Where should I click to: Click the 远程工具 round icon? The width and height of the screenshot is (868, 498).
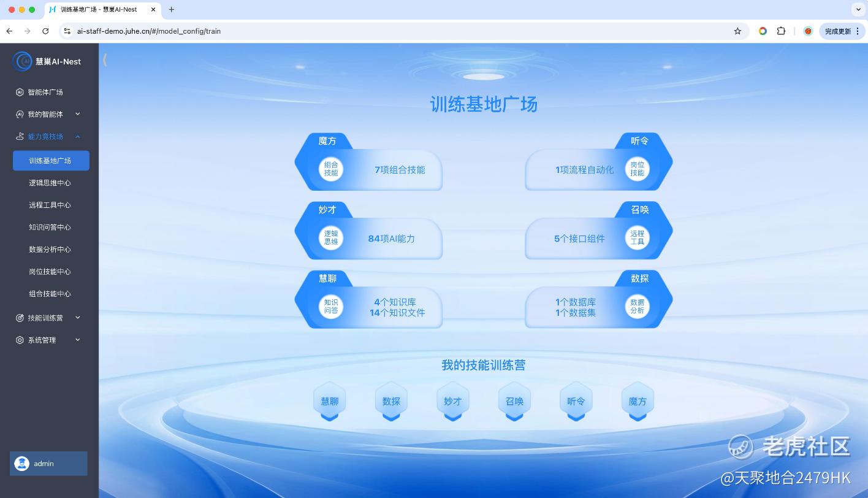pyautogui.click(x=638, y=238)
